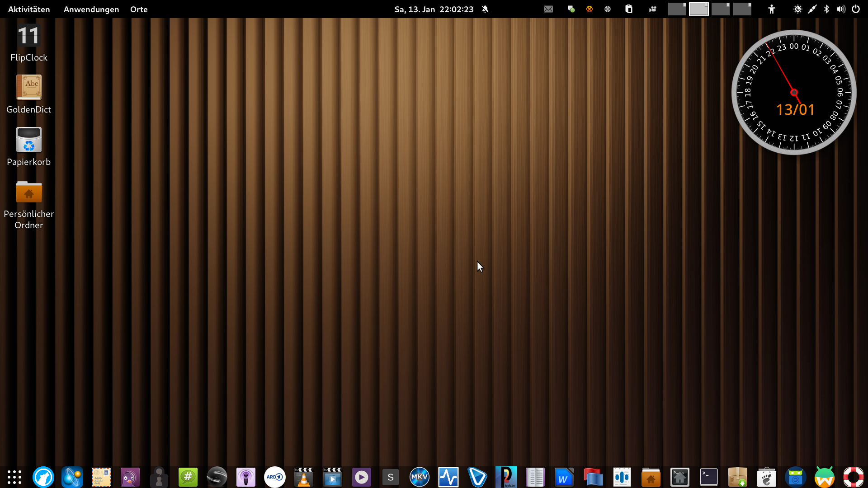Launch the Pidgin messenger dock icon

pos(130,477)
